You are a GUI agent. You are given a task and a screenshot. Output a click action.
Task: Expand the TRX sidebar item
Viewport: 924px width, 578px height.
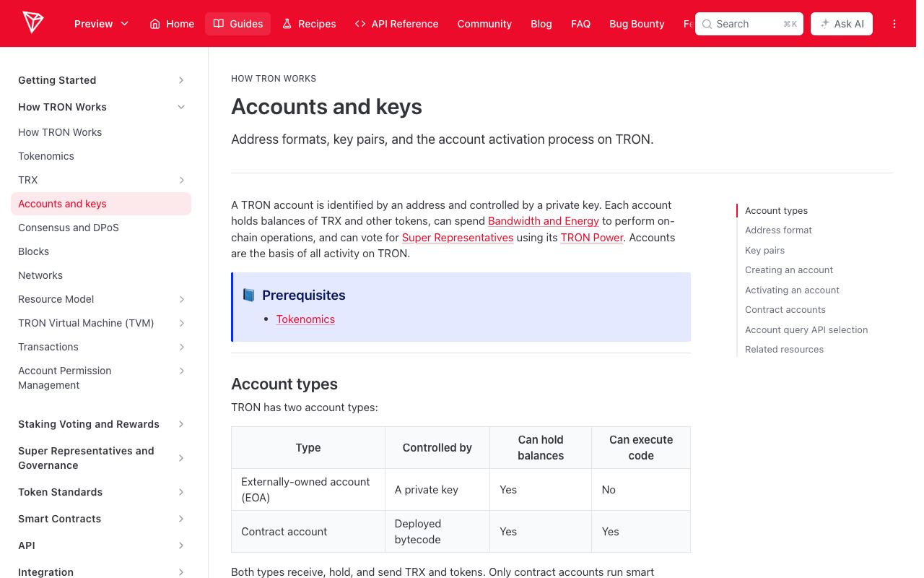(x=181, y=180)
